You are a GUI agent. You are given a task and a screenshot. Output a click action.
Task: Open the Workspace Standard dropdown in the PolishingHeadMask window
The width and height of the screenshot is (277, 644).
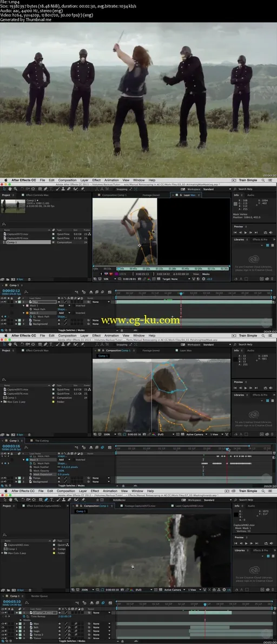tap(217, 345)
